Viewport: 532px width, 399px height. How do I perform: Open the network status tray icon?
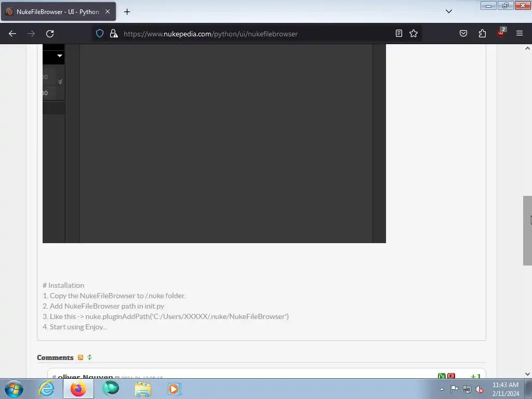[x=467, y=389]
